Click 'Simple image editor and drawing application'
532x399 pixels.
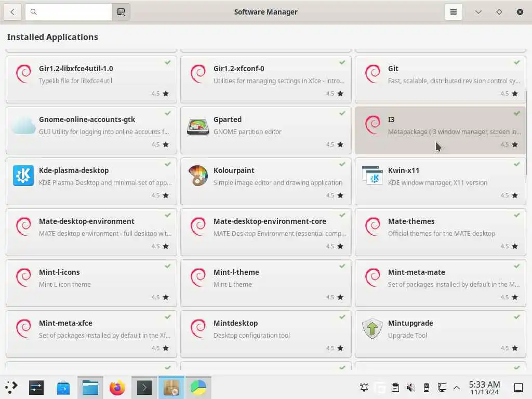[x=277, y=182]
